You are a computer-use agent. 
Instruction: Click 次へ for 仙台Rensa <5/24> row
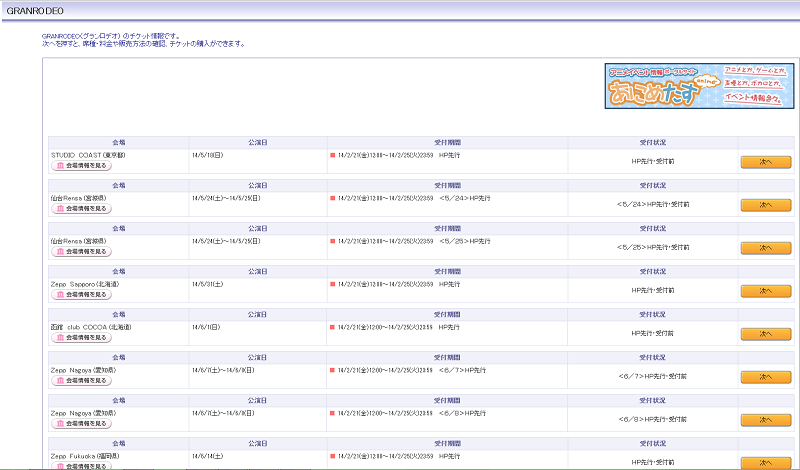[x=765, y=205]
